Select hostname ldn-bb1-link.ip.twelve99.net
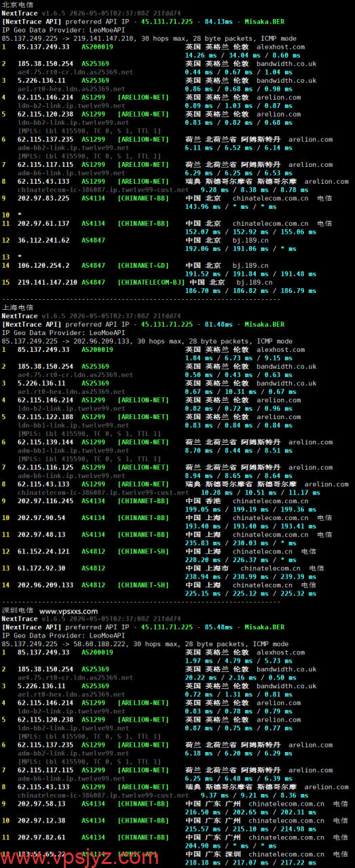Image resolution: width=355 pixels, height=868 pixels. pyautogui.click(x=73, y=425)
